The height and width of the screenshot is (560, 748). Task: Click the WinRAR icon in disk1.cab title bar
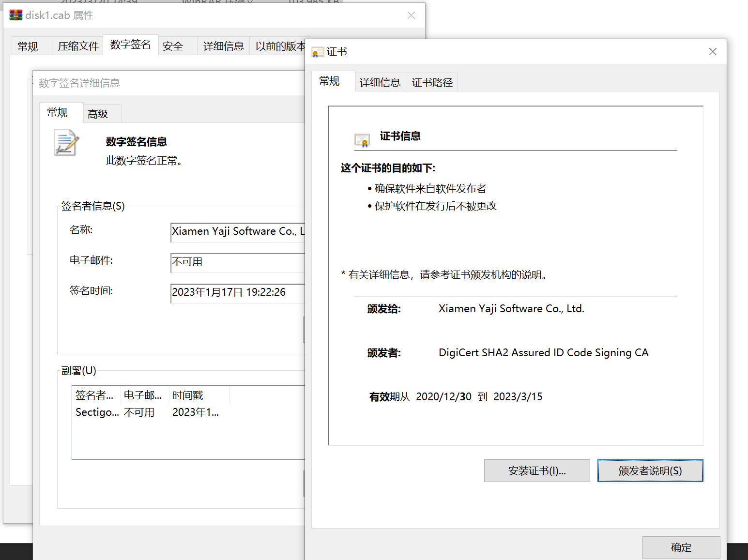(x=16, y=15)
